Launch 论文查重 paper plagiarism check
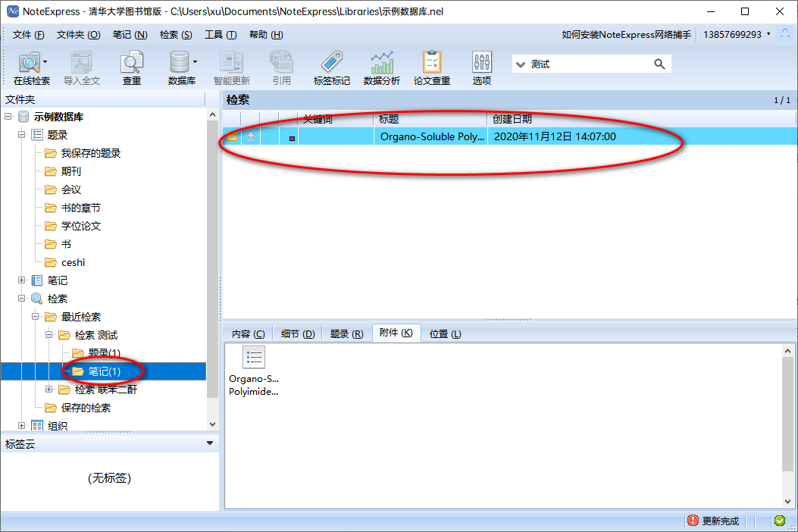798x532 pixels. 431,68
